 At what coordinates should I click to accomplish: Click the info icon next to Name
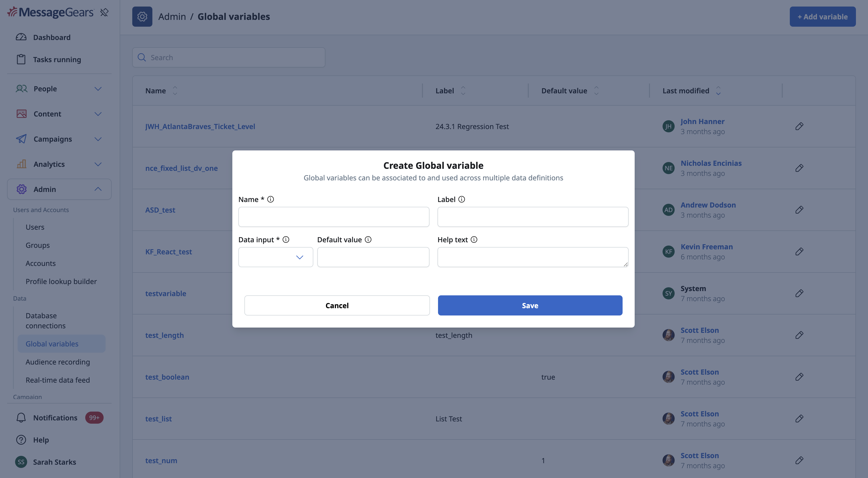point(271,199)
